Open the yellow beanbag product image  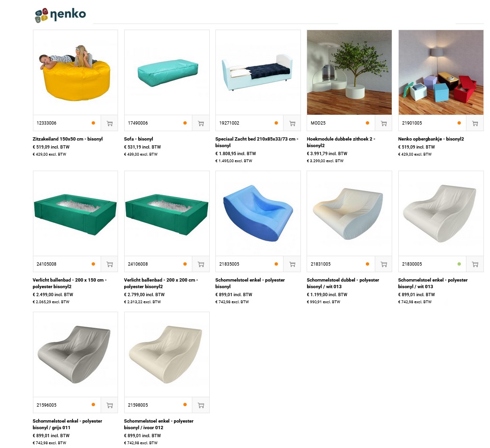tap(75, 72)
